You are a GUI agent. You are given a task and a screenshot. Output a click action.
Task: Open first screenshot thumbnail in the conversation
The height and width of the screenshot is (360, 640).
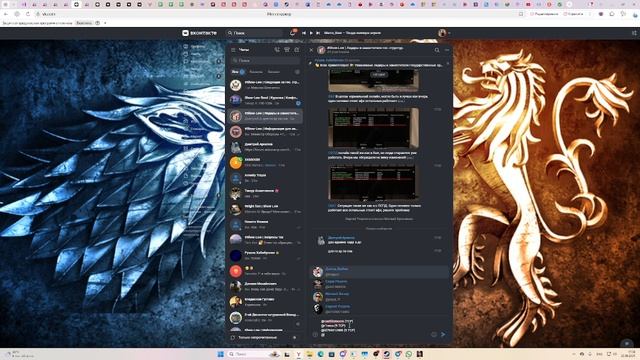click(373, 80)
